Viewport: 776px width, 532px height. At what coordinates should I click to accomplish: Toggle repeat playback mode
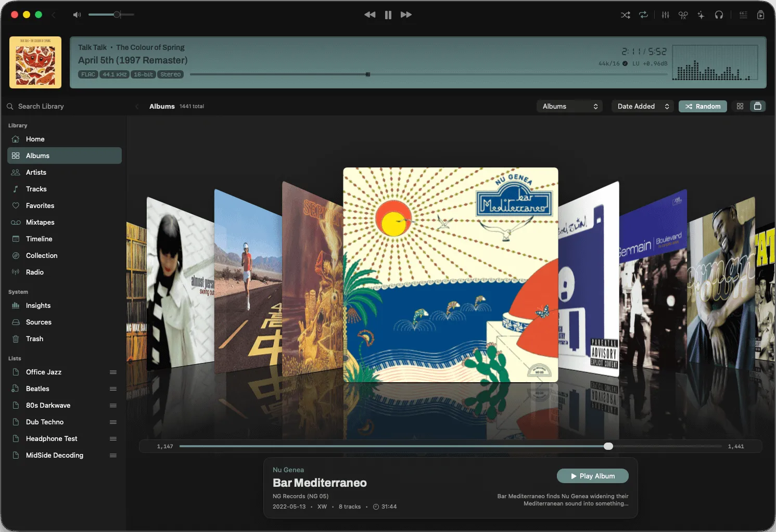pyautogui.click(x=644, y=15)
